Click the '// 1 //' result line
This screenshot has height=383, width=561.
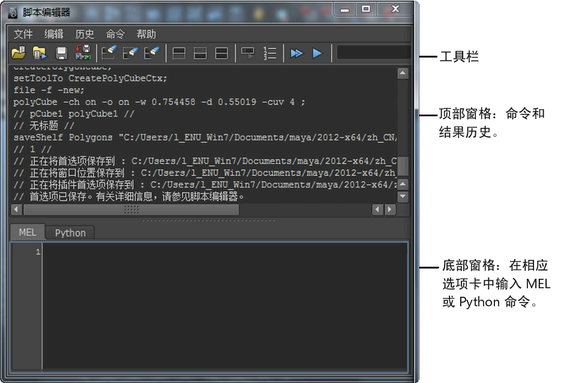click(33, 149)
